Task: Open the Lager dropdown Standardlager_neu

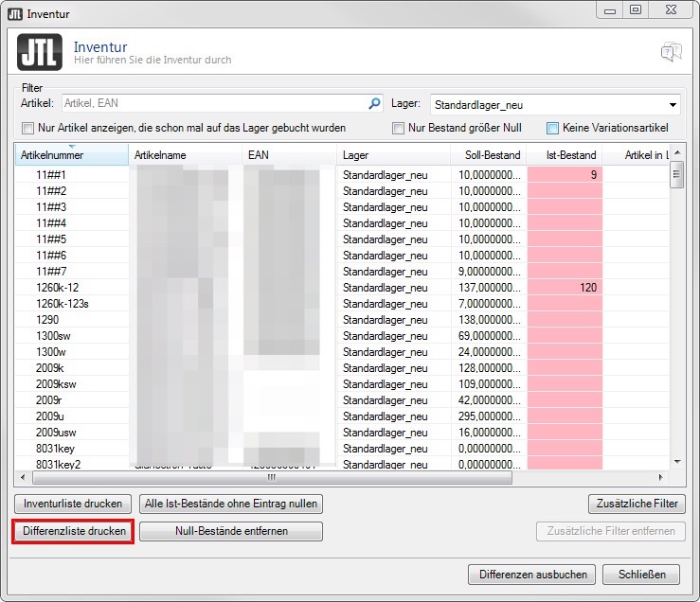Action: 555,105
